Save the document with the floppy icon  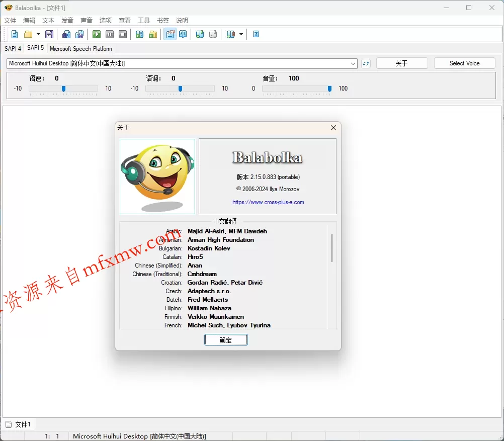(x=49, y=34)
